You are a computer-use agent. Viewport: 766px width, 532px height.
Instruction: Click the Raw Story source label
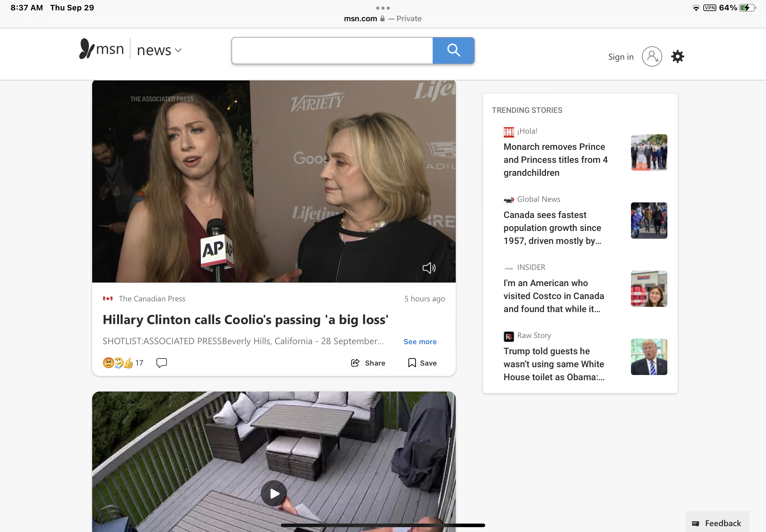[x=534, y=336]
